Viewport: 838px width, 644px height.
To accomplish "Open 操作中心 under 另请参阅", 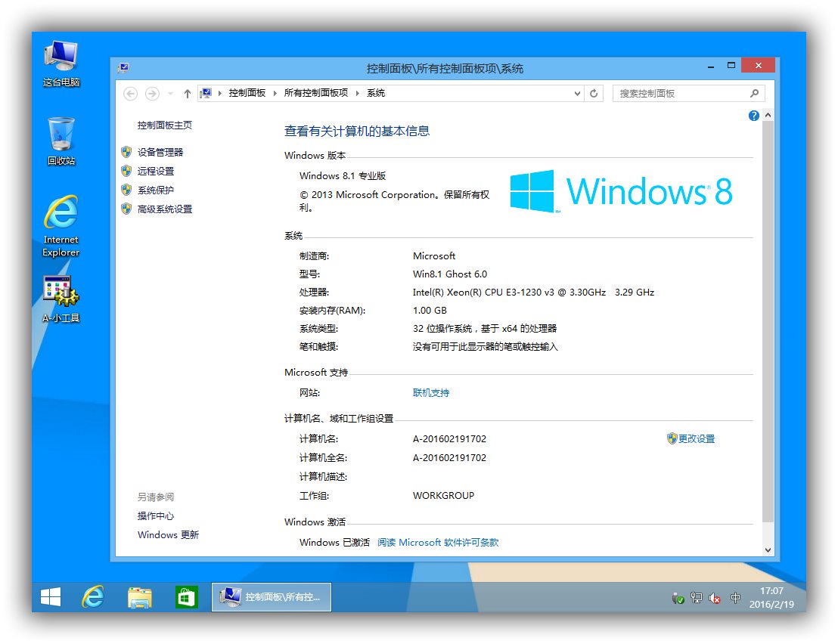I will [x=156, y=516].
